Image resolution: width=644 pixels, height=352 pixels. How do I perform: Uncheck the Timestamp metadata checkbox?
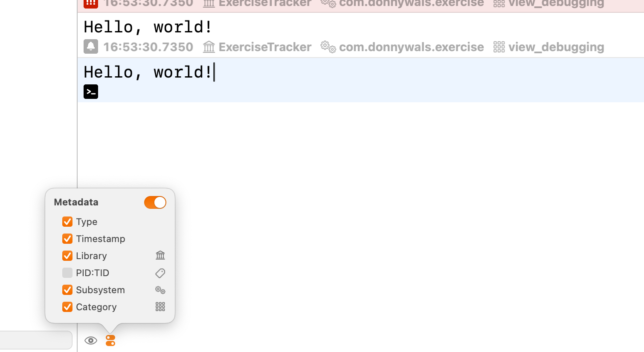point(67,239)
